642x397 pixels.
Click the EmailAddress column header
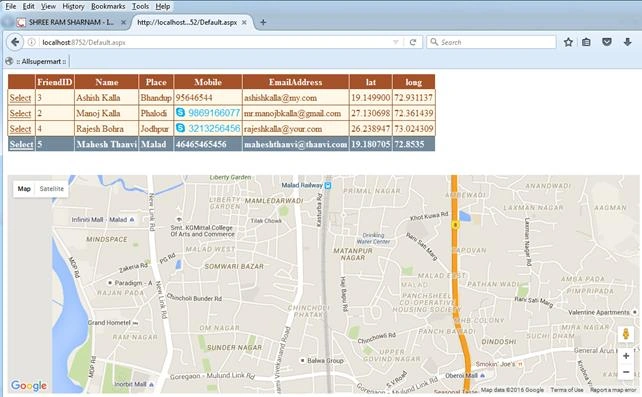tap(296, 82)
